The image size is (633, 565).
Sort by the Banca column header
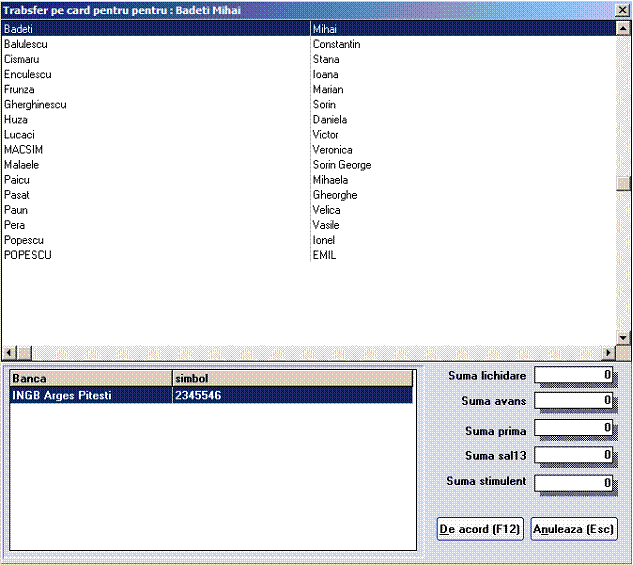90,379
